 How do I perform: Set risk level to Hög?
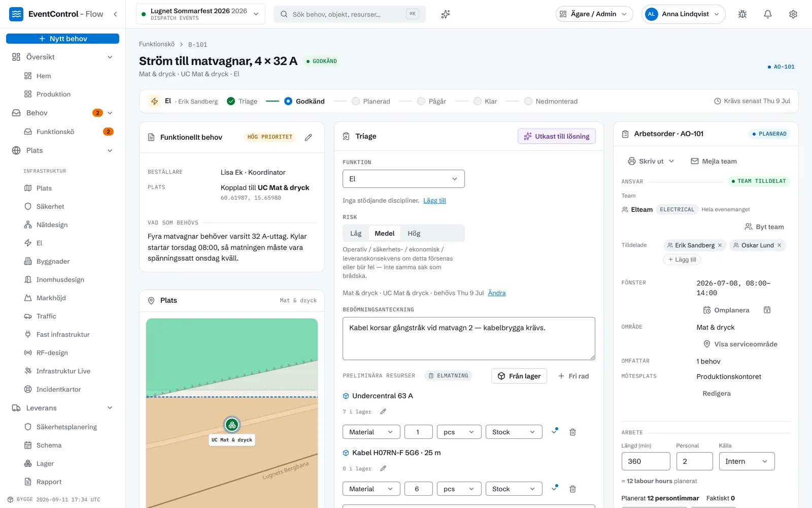(414, 234)
